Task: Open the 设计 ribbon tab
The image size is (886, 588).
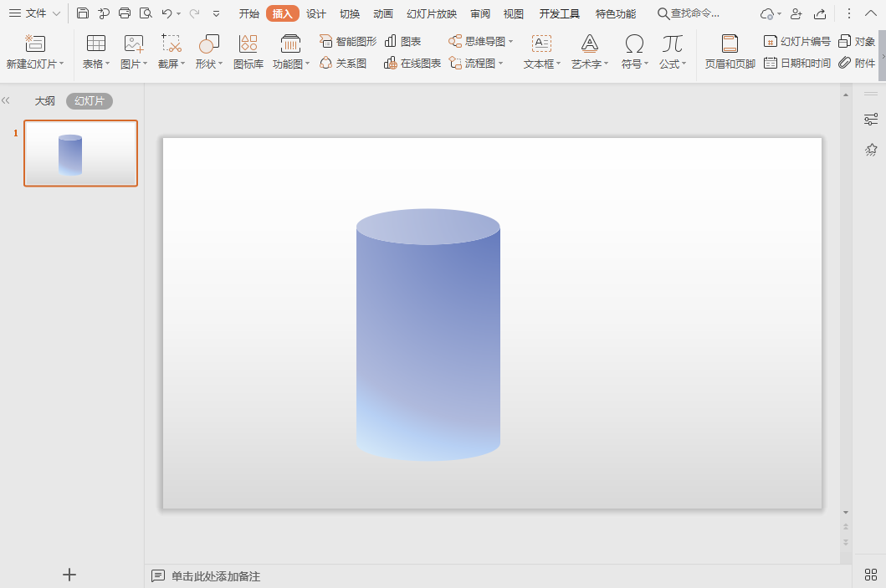Action: pos(316,13)
